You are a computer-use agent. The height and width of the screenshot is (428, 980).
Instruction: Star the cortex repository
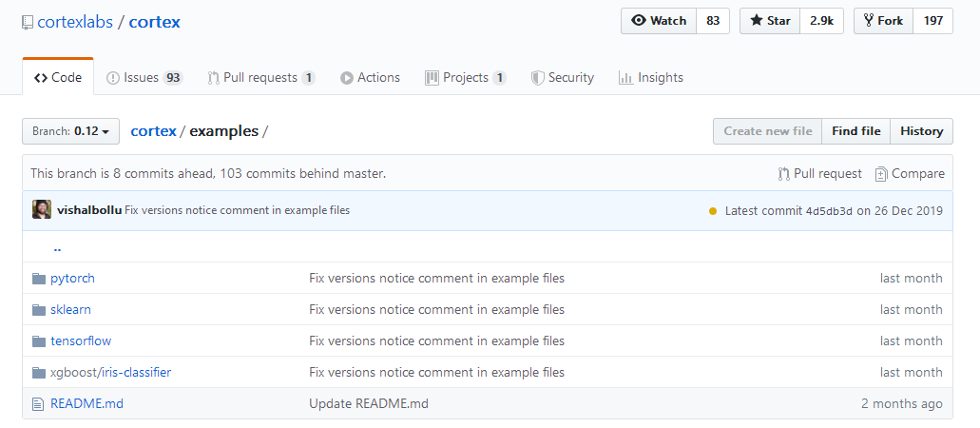coord(769,21)
